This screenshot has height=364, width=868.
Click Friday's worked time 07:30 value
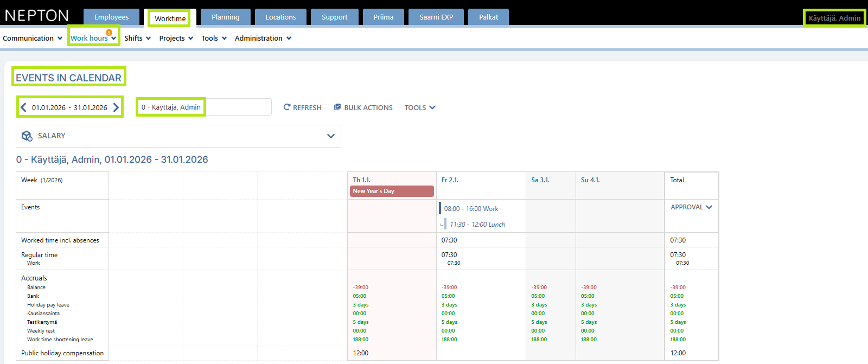[449, 240]
